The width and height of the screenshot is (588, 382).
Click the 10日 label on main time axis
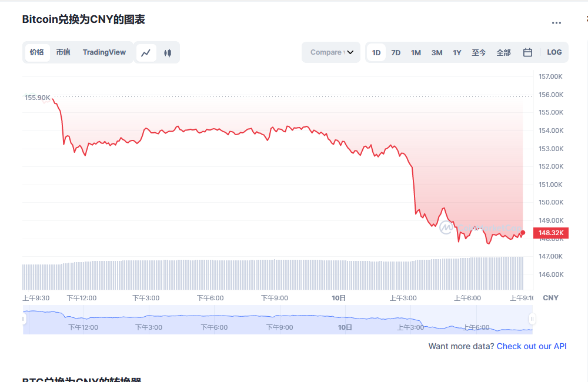coord(339,298)
